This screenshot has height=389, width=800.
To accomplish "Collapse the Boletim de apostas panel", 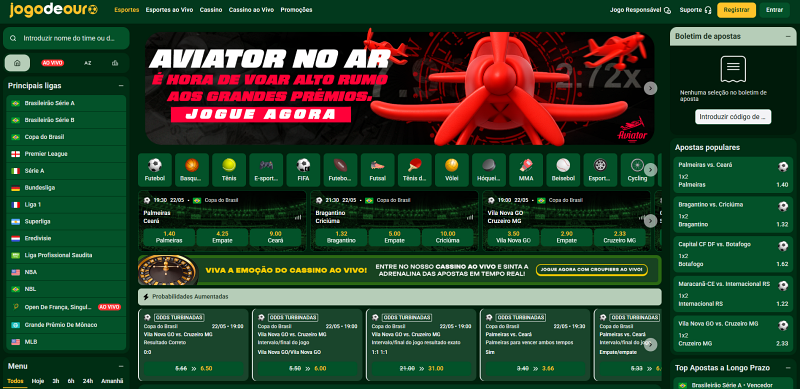I will 788,36.
